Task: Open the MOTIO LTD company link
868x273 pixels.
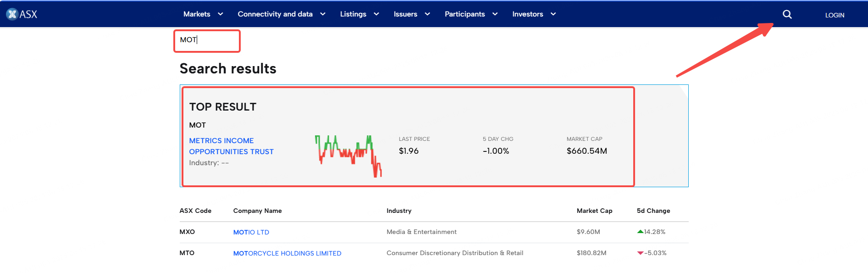Action: pyautogui.click(x=251, y=232)
